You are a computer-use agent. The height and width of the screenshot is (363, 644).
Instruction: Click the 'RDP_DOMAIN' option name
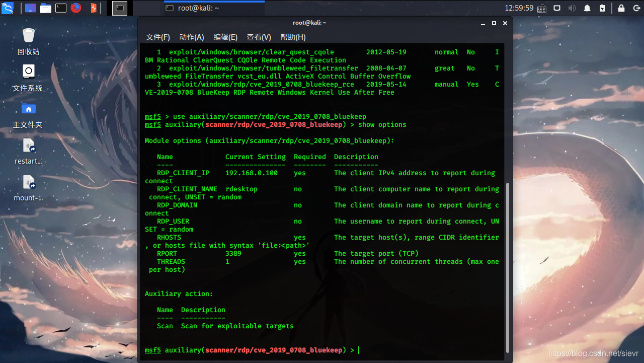click(177, 205)
